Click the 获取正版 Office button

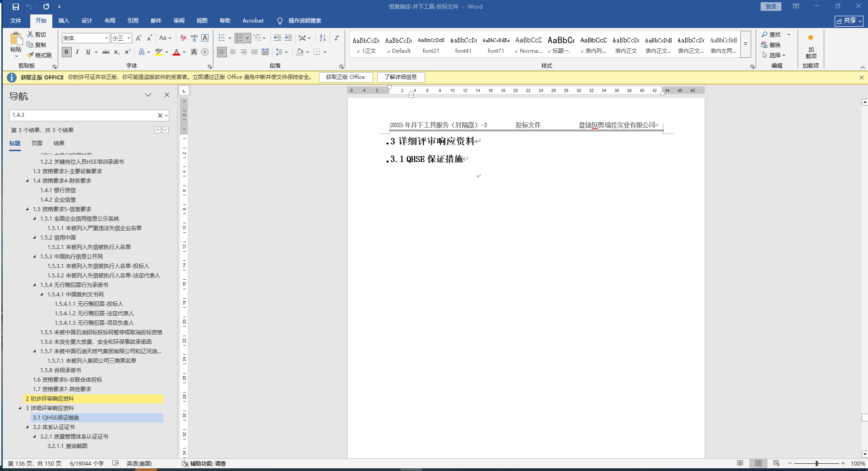click(x=346, y=78)
